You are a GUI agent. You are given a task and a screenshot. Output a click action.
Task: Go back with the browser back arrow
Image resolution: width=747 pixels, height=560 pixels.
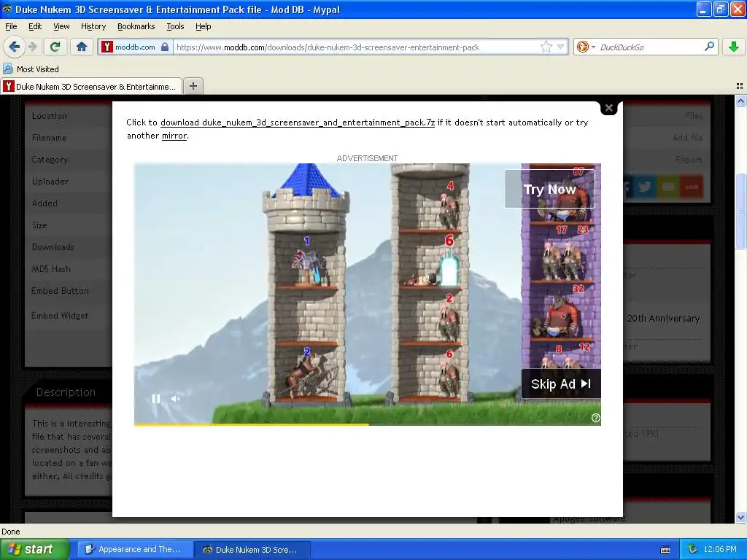click(x=14, y=47)
